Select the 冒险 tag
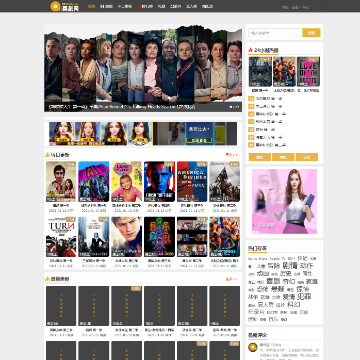 tap(274, 266)
